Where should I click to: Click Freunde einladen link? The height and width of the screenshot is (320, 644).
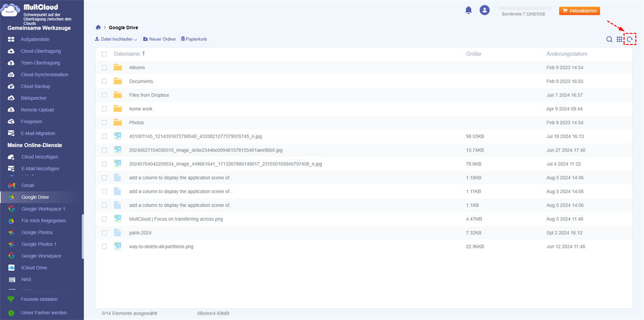coord(39,299)
